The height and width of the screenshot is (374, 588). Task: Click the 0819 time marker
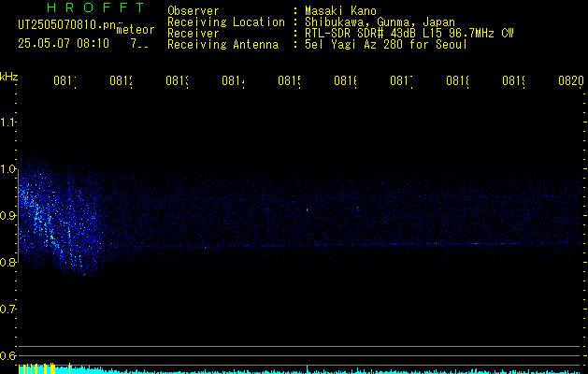tap(514, 80)
